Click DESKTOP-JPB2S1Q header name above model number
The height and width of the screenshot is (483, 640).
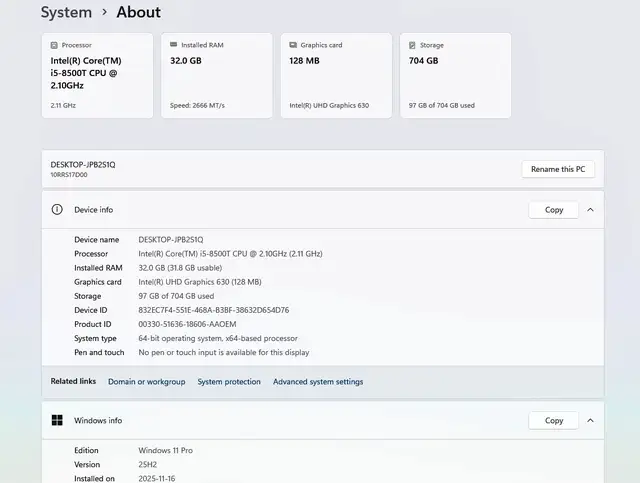click(x=83, y=165)
